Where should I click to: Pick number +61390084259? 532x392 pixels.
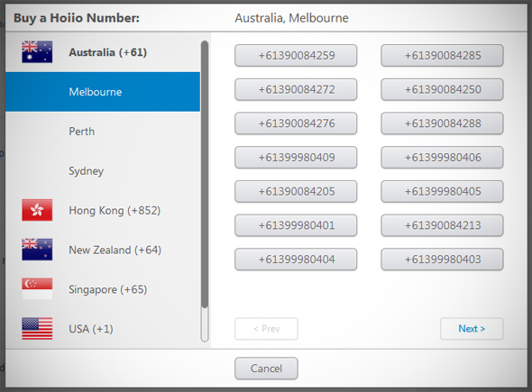click(x=296, y=55)
